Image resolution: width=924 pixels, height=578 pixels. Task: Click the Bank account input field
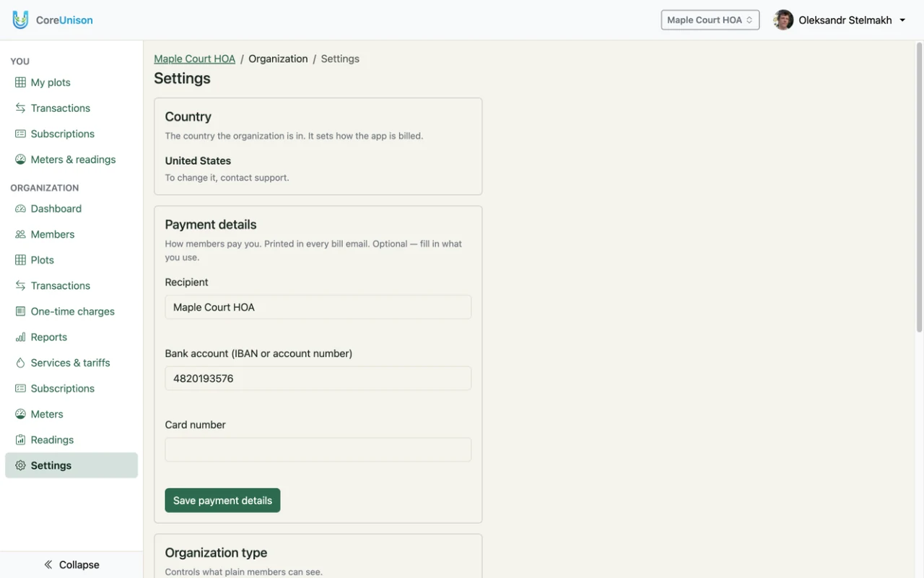tap(318, 379)
